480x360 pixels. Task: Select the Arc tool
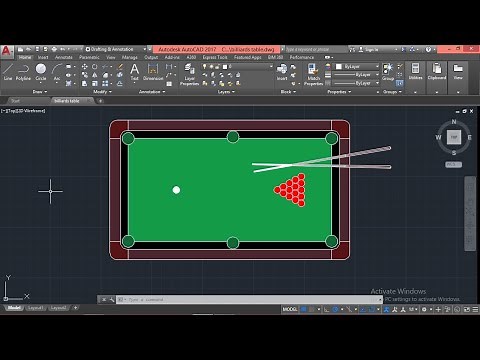(x=57, y=72)
